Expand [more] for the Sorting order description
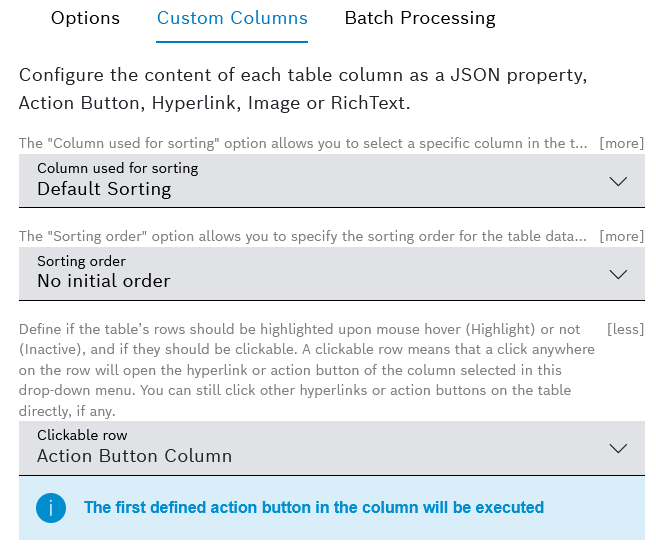The image size is (656, 549). [621, 236]
